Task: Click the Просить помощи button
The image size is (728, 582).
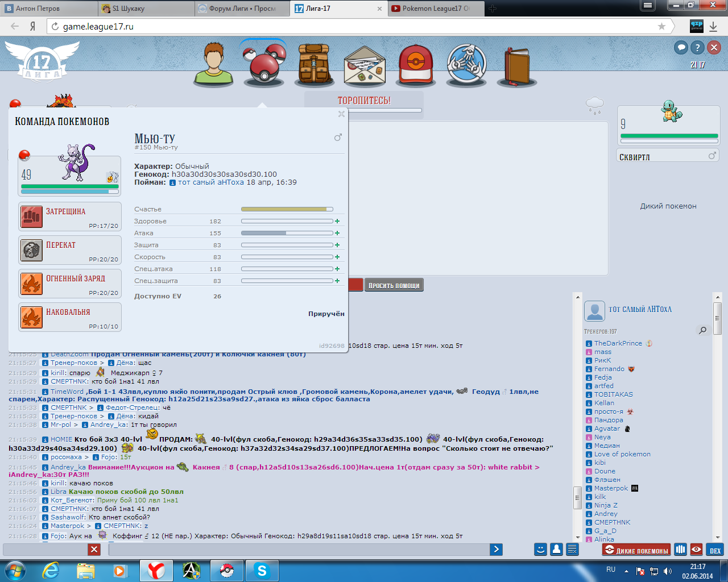Action: click(394, 285)
